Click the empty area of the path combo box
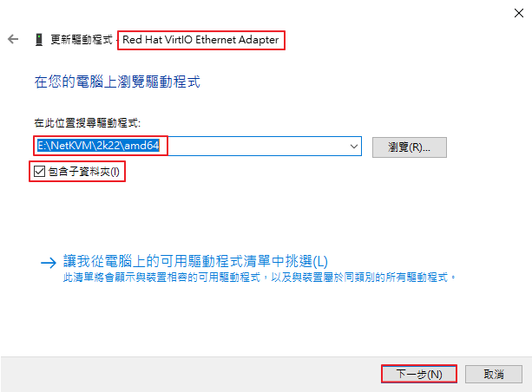Screen dimensions: 532x392 point(258,147)
